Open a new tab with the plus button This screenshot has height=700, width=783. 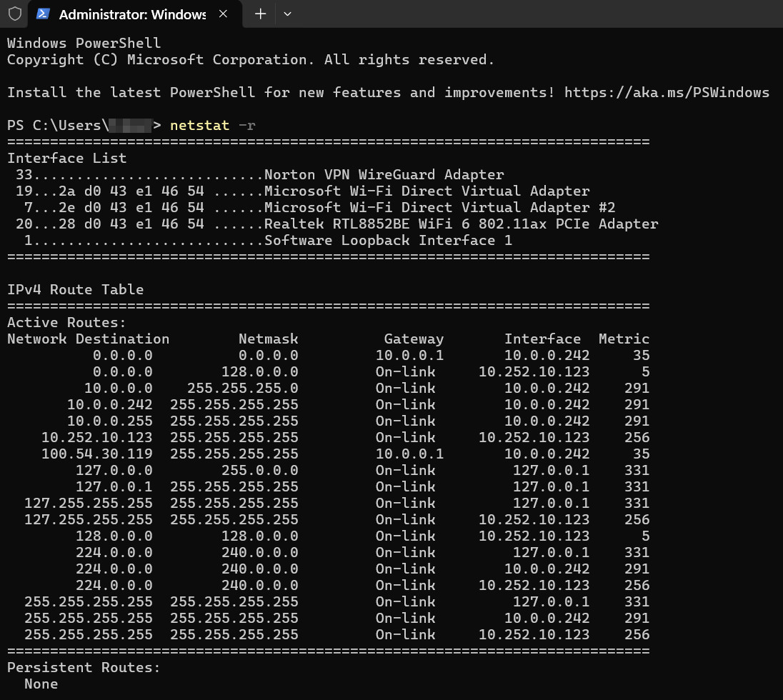pos(260,14)
